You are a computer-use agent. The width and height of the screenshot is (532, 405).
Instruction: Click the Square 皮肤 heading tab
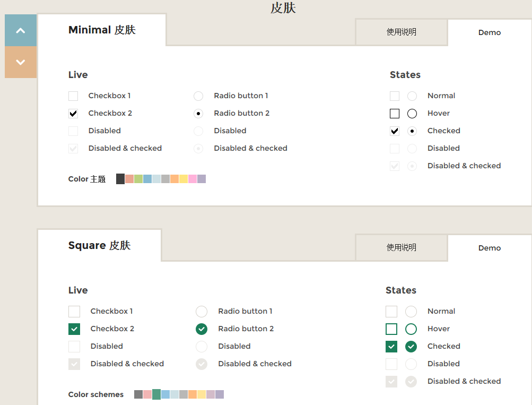[x=99, y=245]
